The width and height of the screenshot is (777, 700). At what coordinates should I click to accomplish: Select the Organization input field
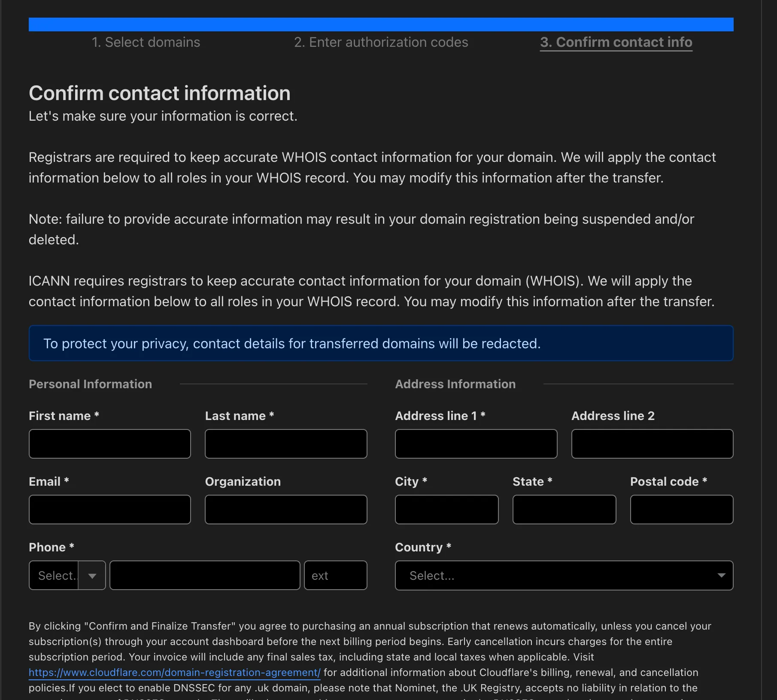286,509
